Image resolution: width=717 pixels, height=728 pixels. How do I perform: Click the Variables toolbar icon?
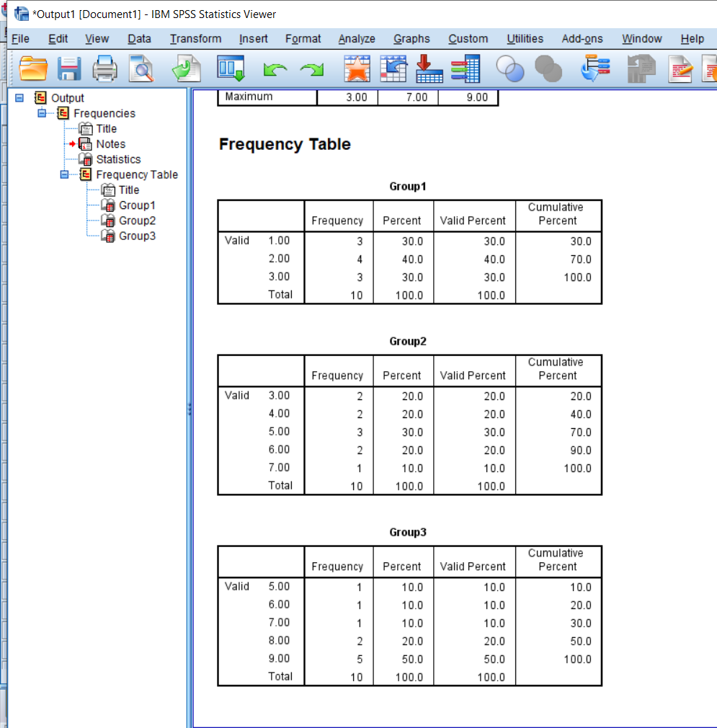pos(465,69)
